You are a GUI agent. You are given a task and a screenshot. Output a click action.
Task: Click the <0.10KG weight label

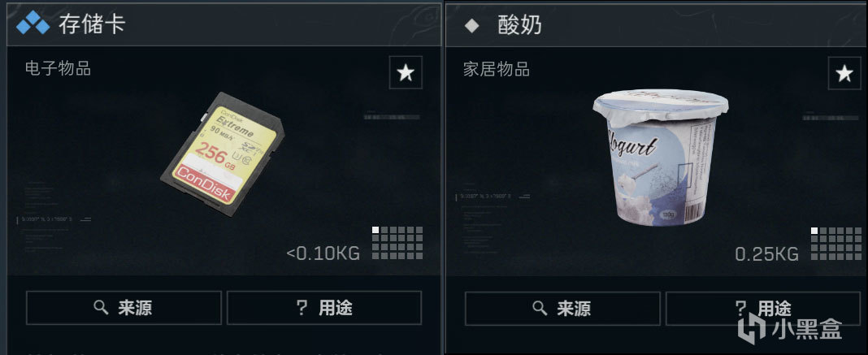coord(323,253)
